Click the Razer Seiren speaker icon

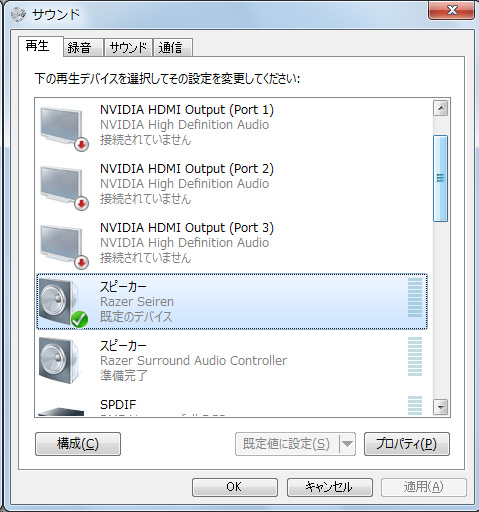pos(63,302)
